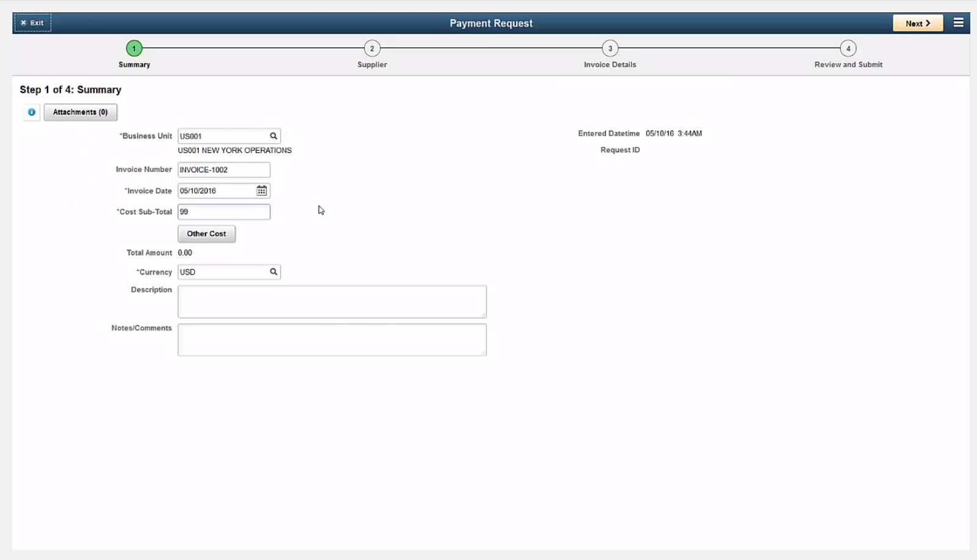Image resolution: width=977 pixels, height=560 pixels.
Task: Click Next to proceed
Action: point(917,23)
